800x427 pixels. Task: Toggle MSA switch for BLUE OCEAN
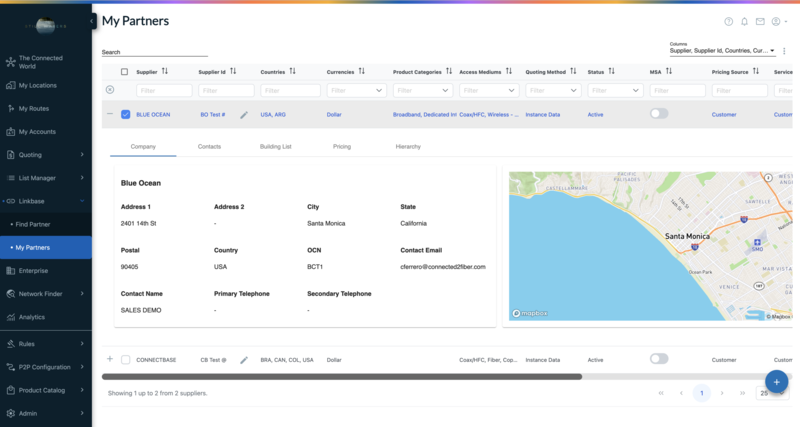(x=659, y=114)
